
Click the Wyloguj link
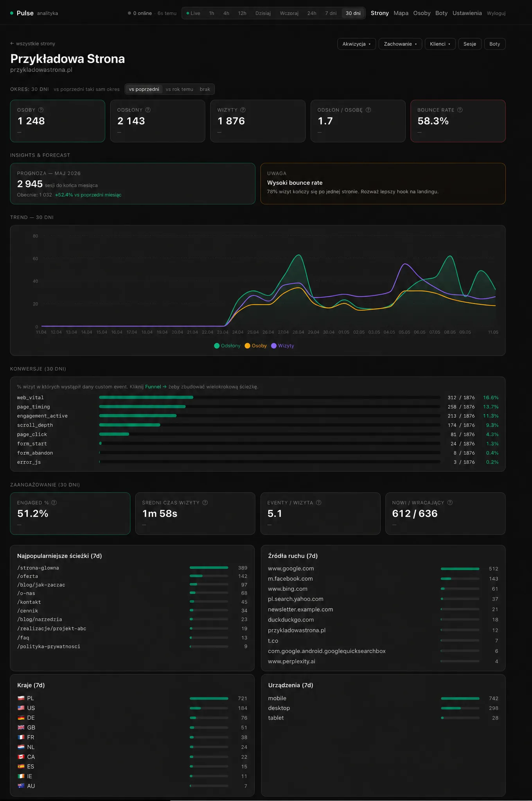tap(496, 13)
